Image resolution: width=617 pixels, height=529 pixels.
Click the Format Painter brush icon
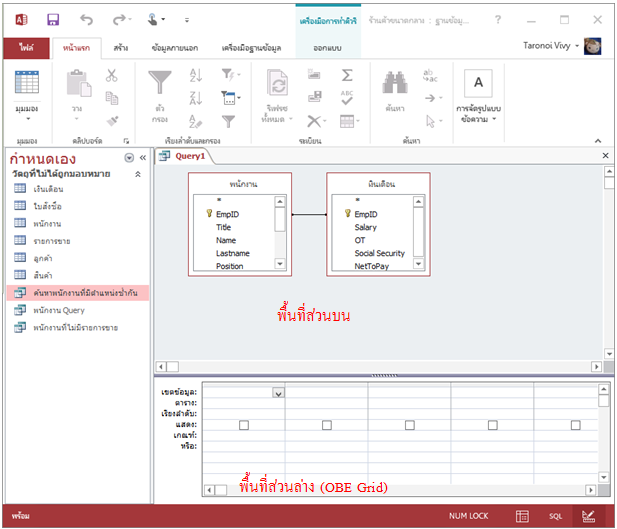[x=113, y=121]
